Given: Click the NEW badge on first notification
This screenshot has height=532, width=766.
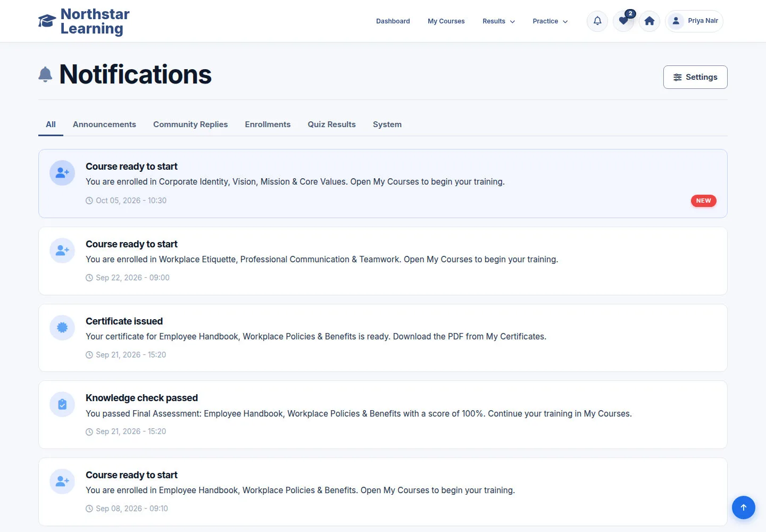Looking at the screenshot, I should (x=703, y=201).
